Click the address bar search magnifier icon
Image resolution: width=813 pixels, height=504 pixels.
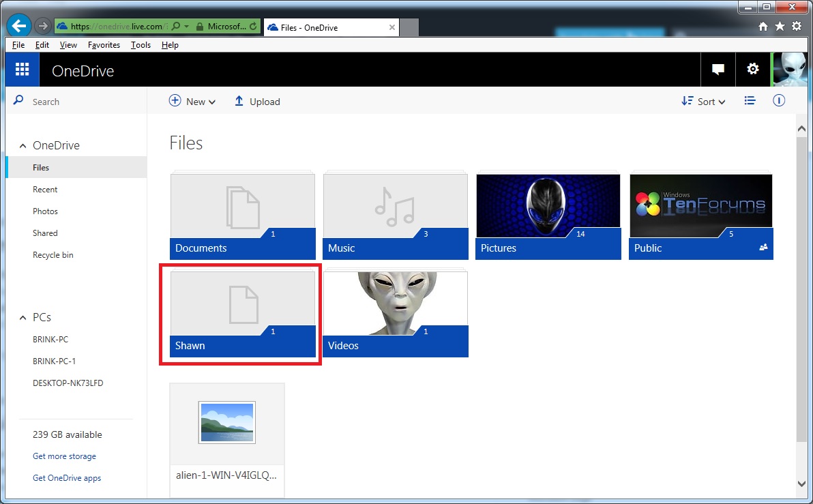click(176, 26)
